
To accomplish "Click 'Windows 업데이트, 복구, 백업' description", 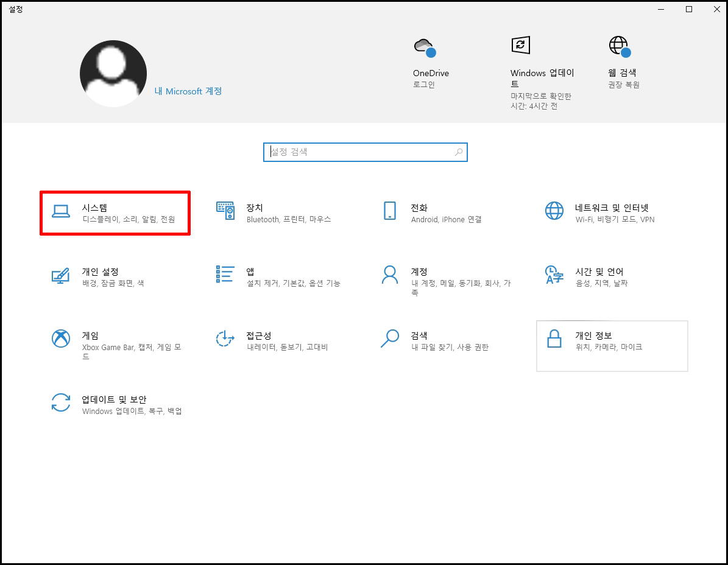I will pyautogui.click(x=132, y=411).
